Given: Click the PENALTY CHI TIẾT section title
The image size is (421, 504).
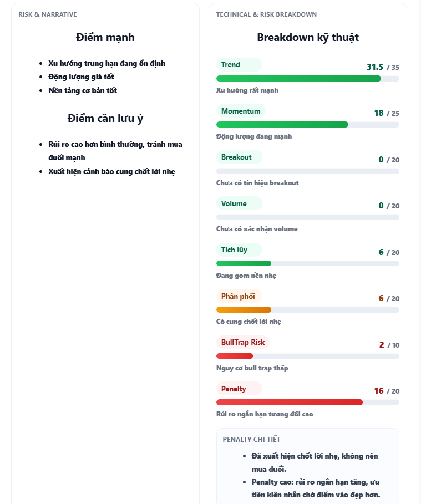Looking at the screenshot, I should click(x=251, y=440).
